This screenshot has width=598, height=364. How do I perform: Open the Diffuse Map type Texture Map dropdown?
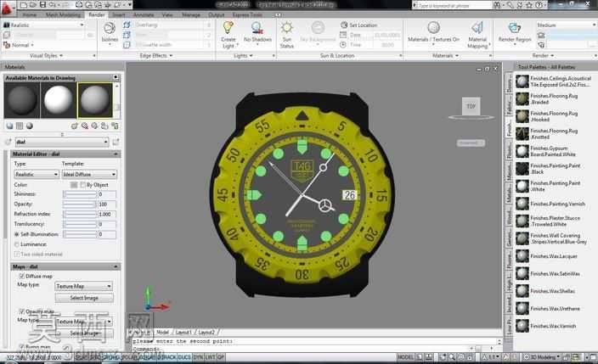(x=83, y=286)
